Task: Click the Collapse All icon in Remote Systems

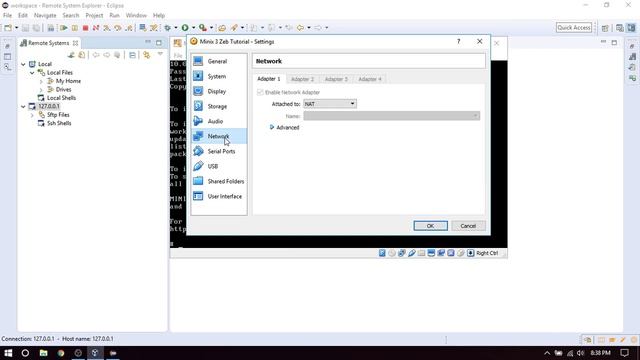Action: [132, 55]
